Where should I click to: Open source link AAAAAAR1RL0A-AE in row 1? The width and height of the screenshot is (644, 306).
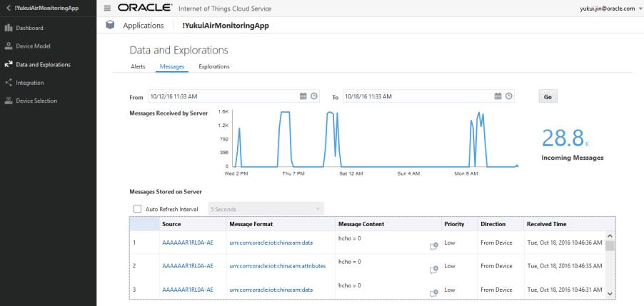188,243
